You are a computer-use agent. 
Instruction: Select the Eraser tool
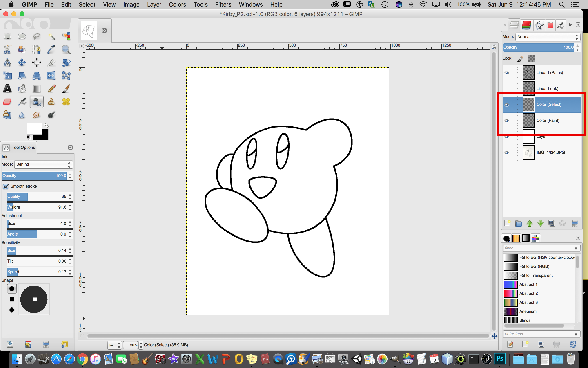point(8,102)
